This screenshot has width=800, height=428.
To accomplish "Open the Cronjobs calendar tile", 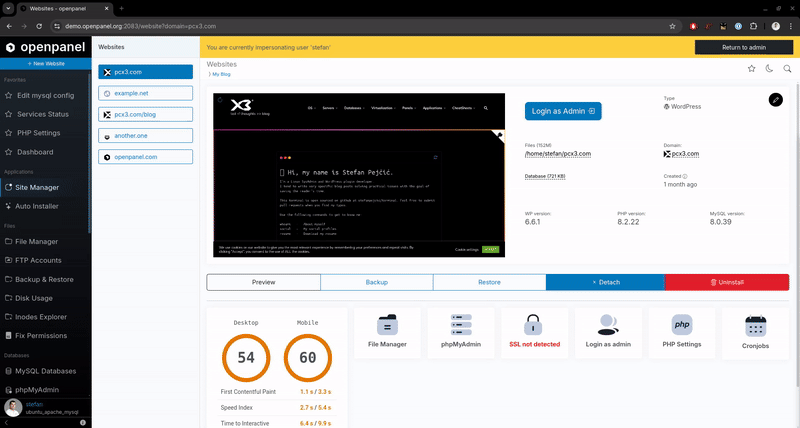I will tap(755, 333).
